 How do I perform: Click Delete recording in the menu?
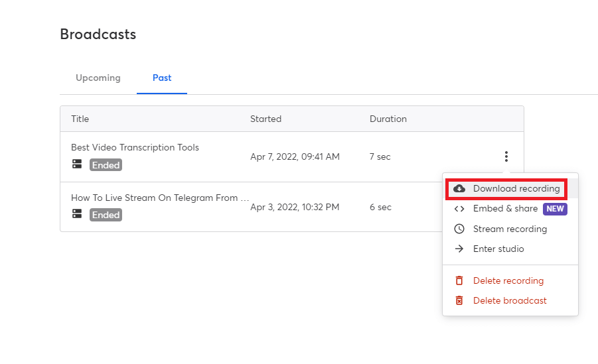pyautogui.click(x=508, y=281)
